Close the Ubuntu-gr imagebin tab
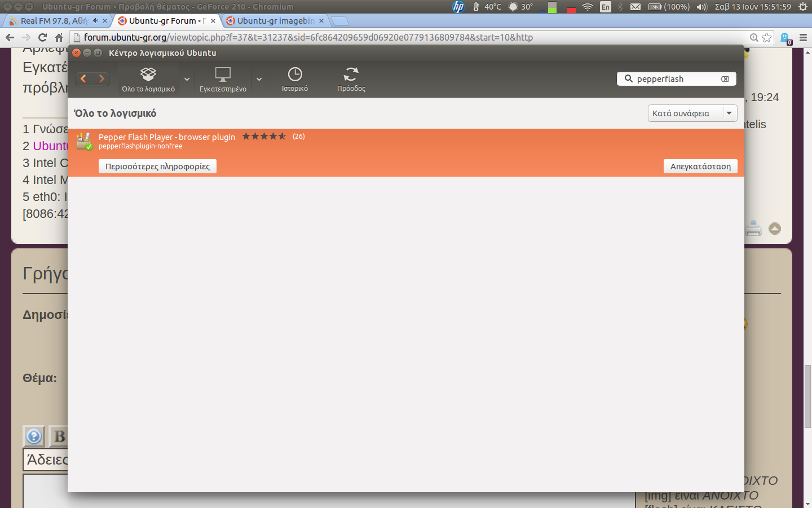The image size is (812, 508). pyautogui.click(x=321, y=21)
